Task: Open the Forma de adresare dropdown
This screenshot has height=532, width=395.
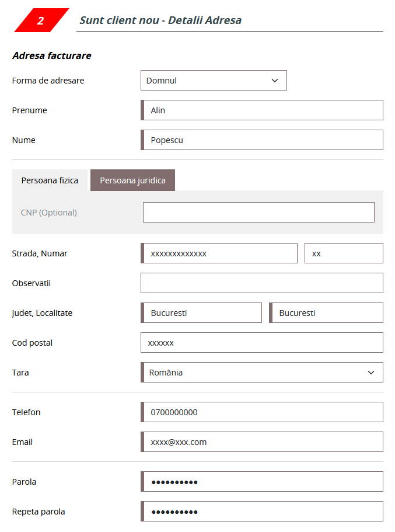Action: click(x=213, y=81)
